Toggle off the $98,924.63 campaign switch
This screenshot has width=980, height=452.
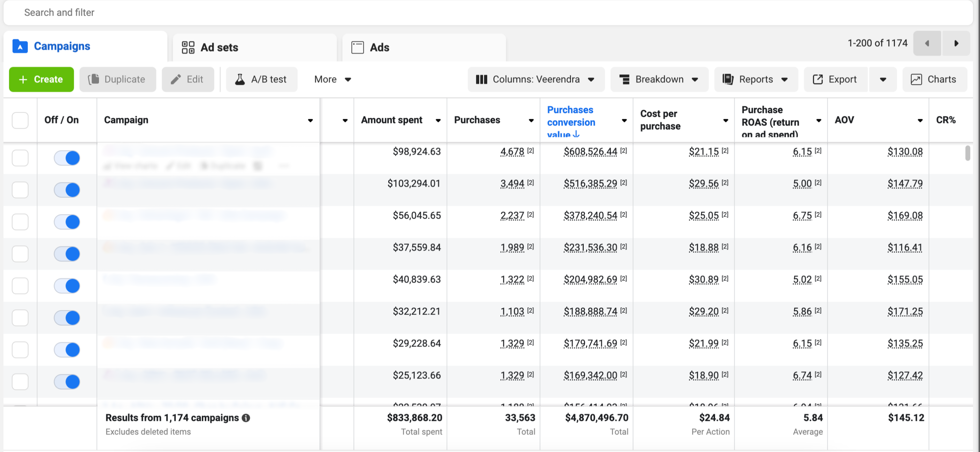pos(67,158)
